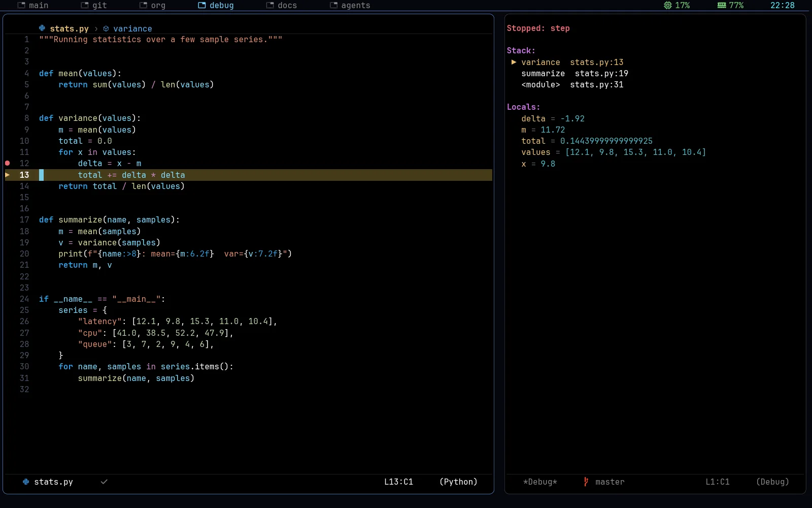This screenshot has width=812, height=508.
Task: Click the *Debug* buffer name in modeline
Action: (x=540, y=482)
